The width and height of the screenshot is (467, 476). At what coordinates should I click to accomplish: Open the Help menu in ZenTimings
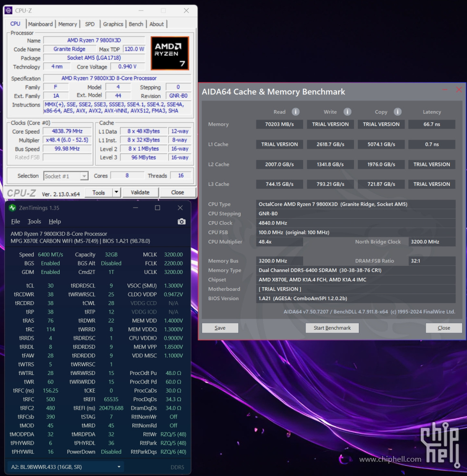(x=55, y=221)
